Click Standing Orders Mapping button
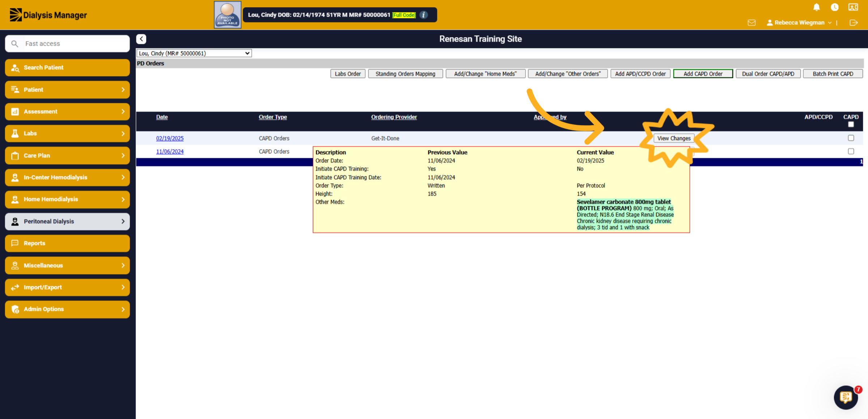This screenshot has width=868, height=419. [405, 74]
